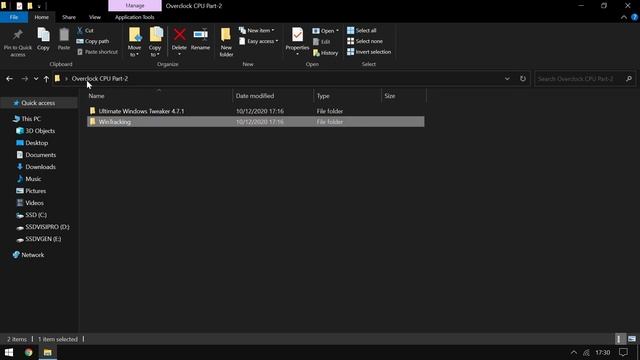Image resolution: width=640 pixels, height=360 pixels.
Task: Click the Manage contextual tab
Action: (135, 6)
